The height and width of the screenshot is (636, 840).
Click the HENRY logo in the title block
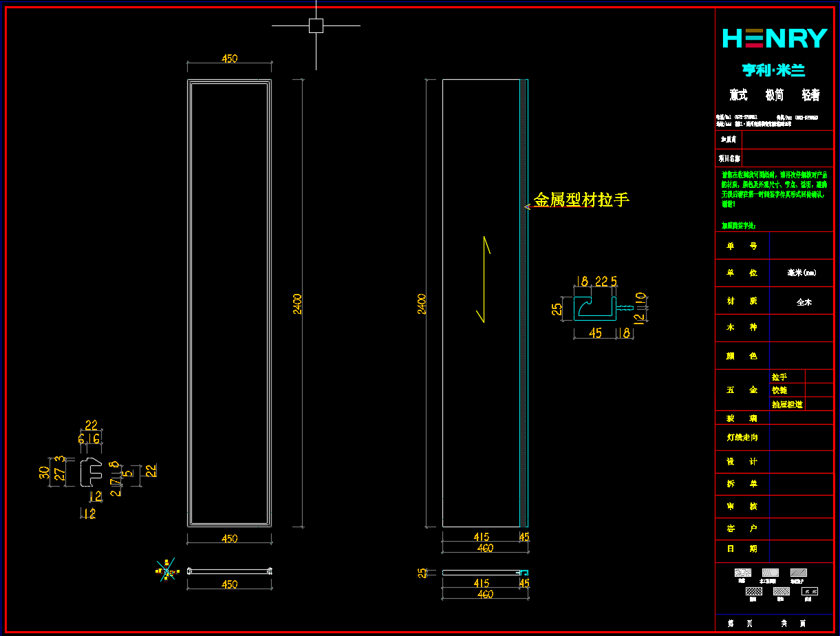pyautogui.click(x=774, y=39)
